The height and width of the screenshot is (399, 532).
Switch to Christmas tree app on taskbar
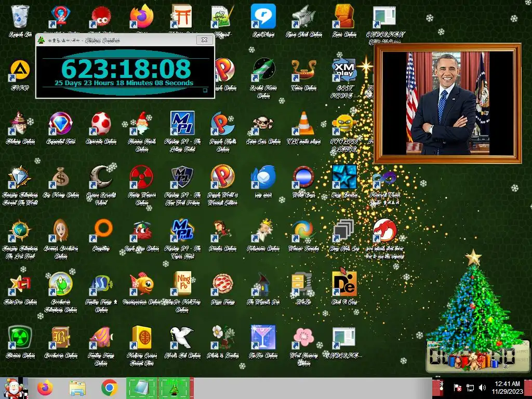pyautogui.click(x=175, y=388)
